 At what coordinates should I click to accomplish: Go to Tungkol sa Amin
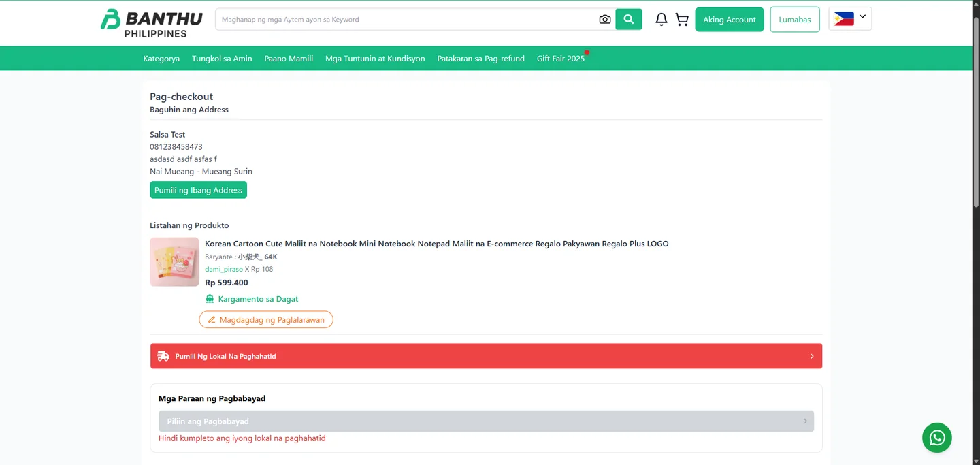(222, 59)
